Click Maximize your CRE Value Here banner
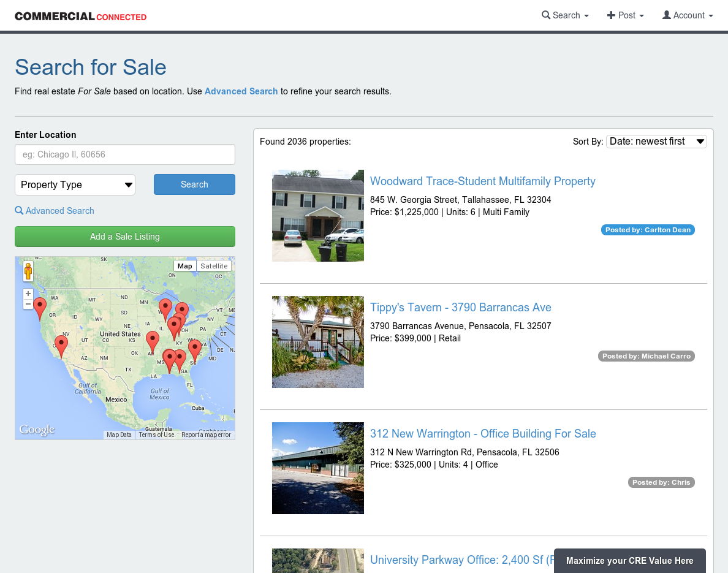 pyautogui.click(x=629, y=561)
